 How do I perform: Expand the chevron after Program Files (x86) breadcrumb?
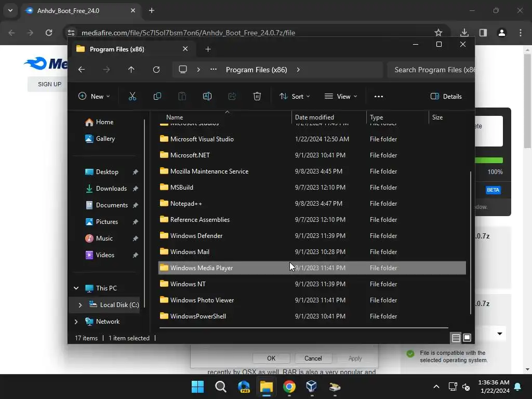coord(298,70)
